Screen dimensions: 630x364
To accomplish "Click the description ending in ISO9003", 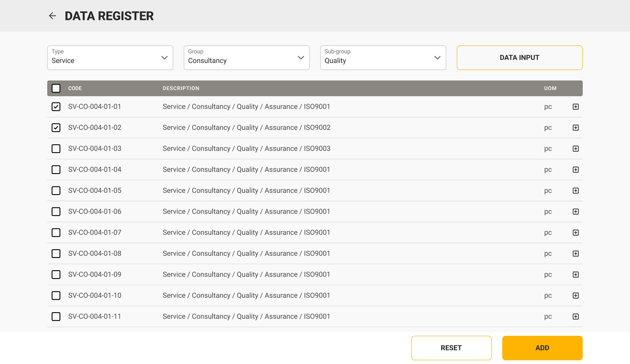I will pos(246,149).
